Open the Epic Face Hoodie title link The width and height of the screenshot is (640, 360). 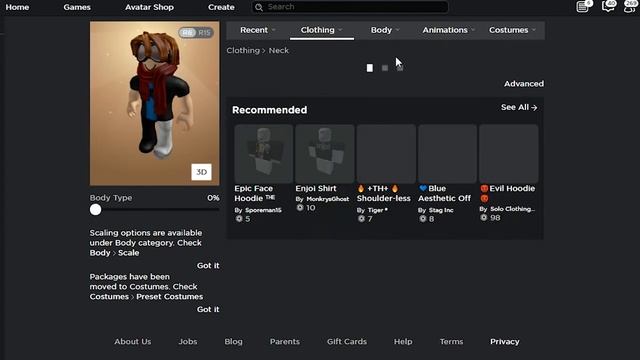coord(255,193)
